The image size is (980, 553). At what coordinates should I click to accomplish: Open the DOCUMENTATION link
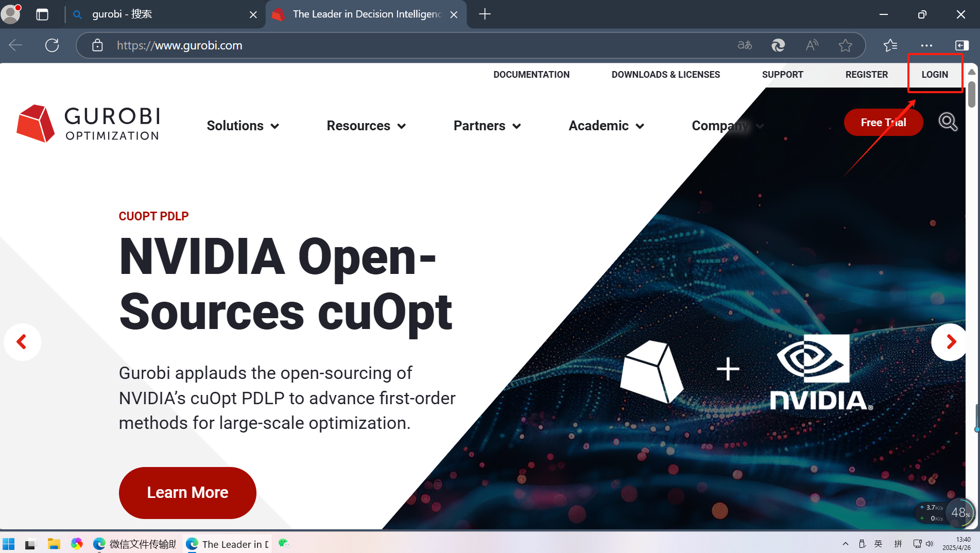[x=531, y=75]
